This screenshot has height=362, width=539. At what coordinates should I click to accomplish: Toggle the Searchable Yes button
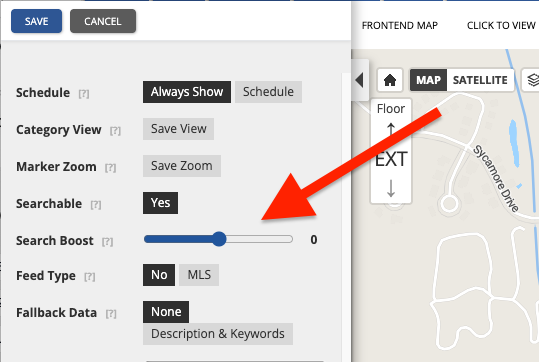pyautogui.click(x=160, y=203)
